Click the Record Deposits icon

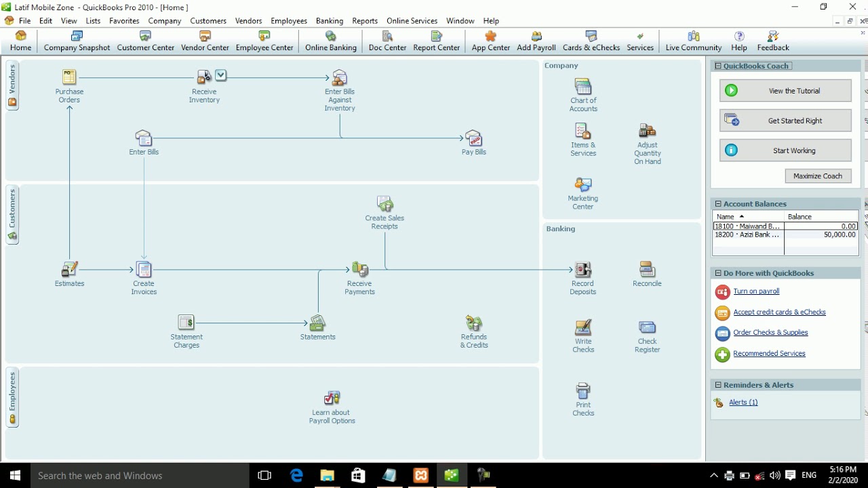tap(583, 270)
